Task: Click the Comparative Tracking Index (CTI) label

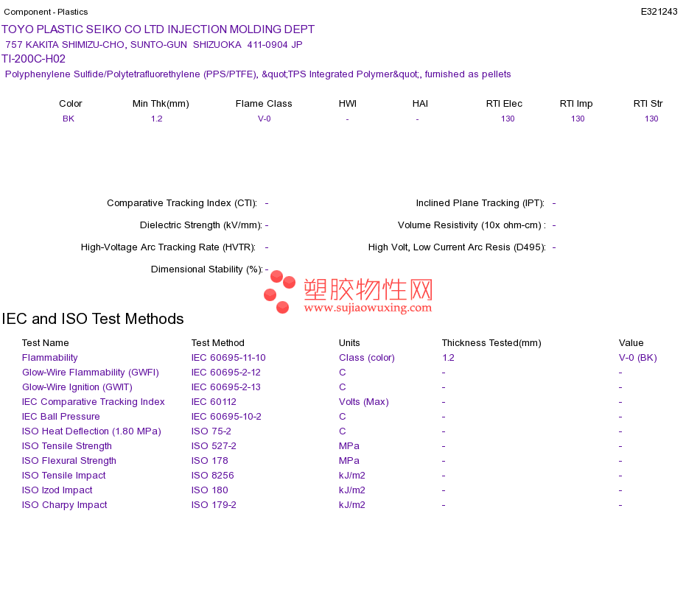Action: point(182,203)
